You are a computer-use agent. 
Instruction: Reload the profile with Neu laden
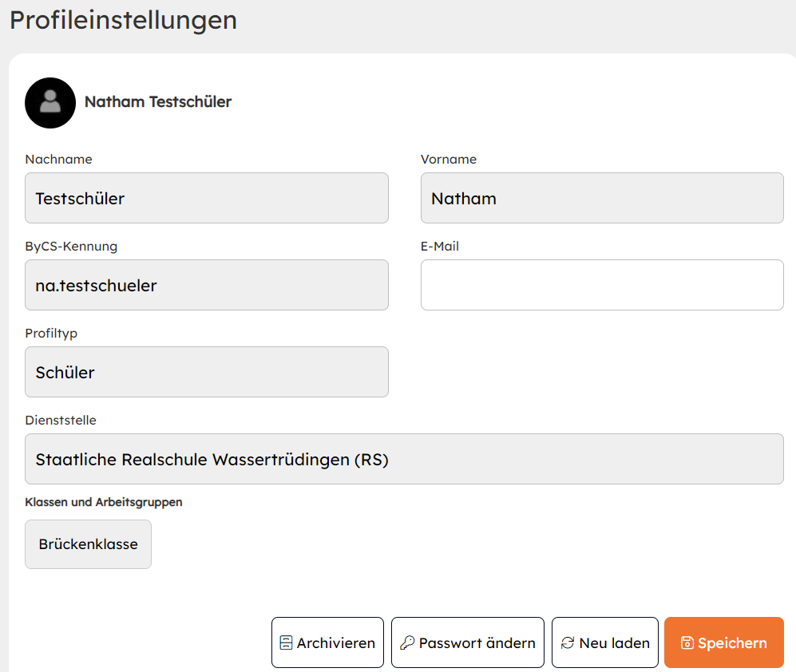604,642
